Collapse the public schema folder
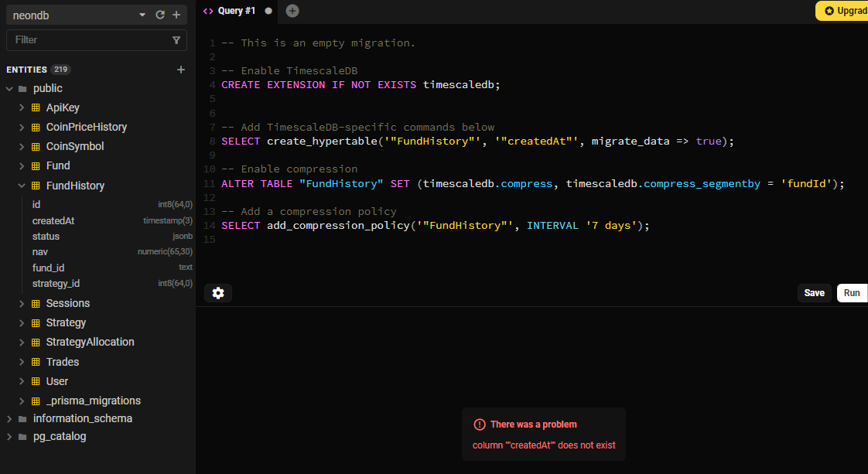This screenshot has height=474, width=868. 9,88
